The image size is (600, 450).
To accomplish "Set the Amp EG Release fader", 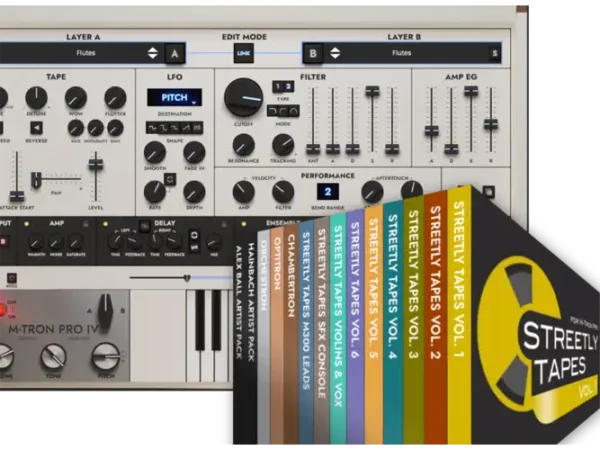I will [491, 124].
